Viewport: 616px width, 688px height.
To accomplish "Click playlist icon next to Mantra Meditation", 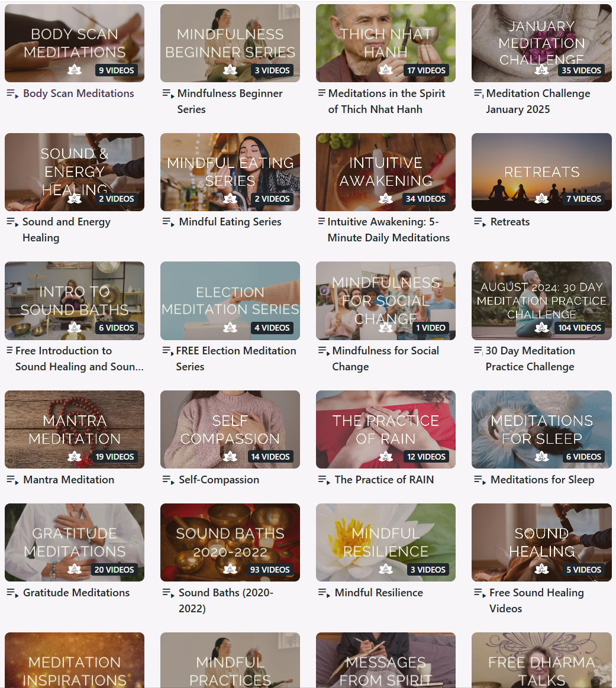I will pyautogui.click(x=12, y=480).
